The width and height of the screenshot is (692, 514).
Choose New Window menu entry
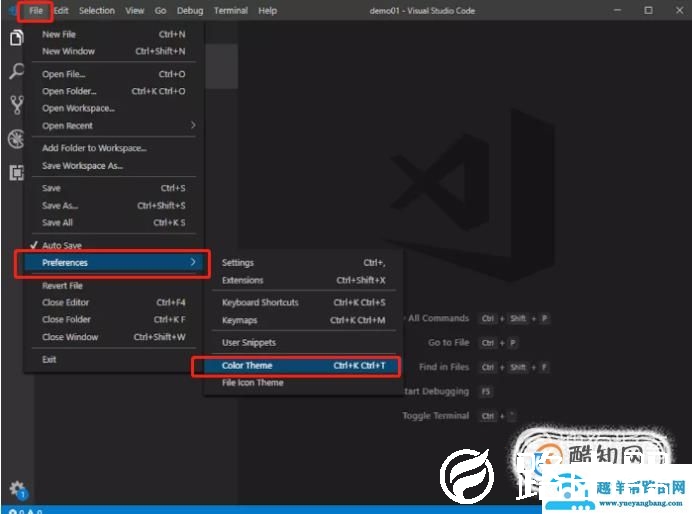114,51
